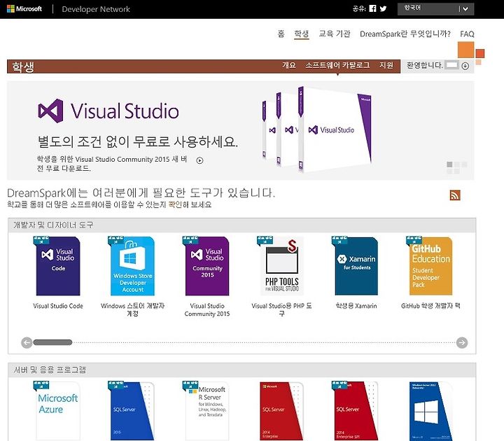504x441 pixels.
Task: Select the 학생 menu item
Action: pyautogui.click(x=302, y=34)
